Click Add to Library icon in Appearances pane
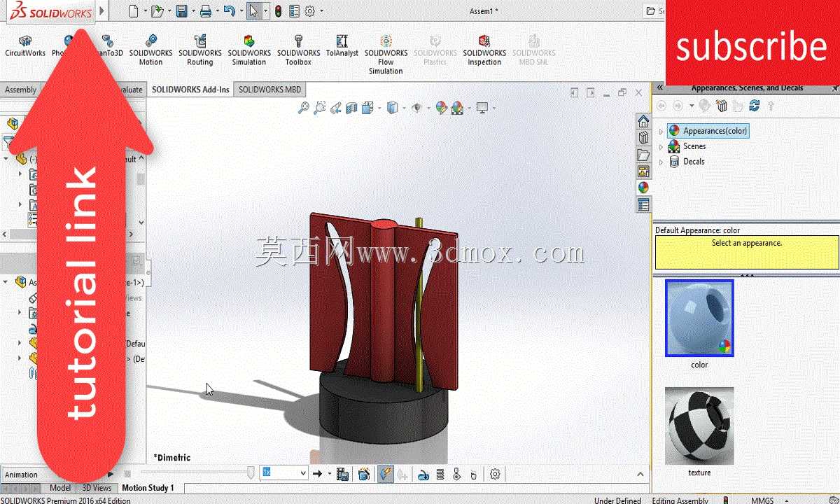The height and width of the screenshot is (504, 840). 722,106
